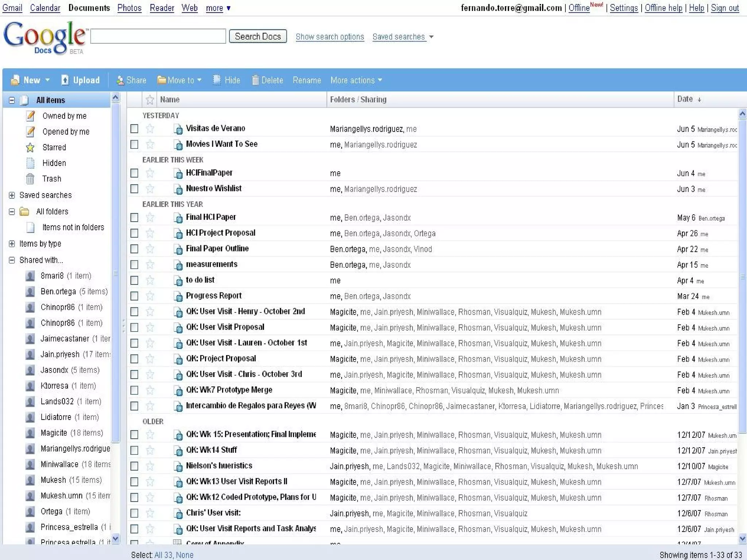Click the star icon for Visitas de Verano
Image resolution: width=747 pixels, height=560 pixels.
point(150,129)
